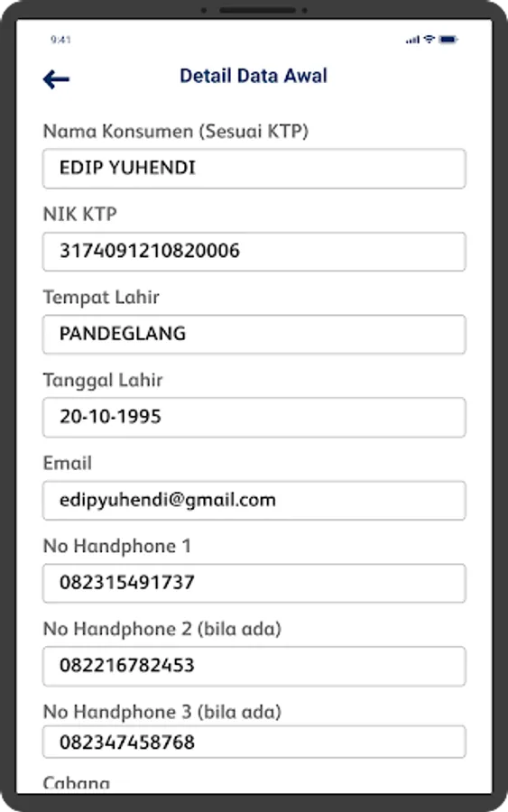
Task: Tap the NIK KTP label
Action: (80, 214)
